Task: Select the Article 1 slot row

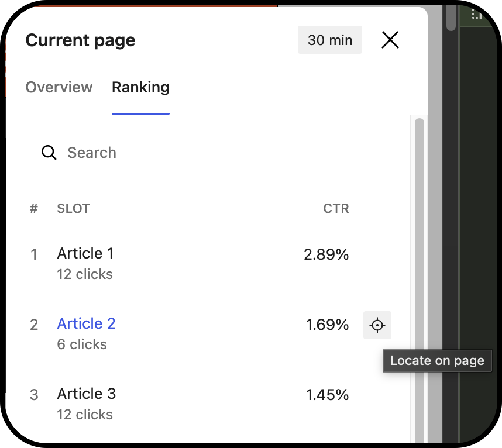Action: coord(208,264)
